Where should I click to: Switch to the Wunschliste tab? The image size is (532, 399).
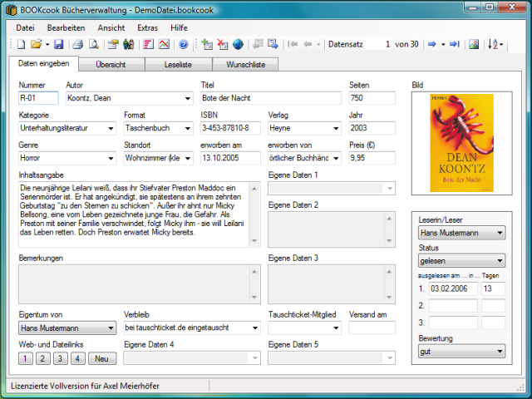pyautogui.click(x=244, y=64)
